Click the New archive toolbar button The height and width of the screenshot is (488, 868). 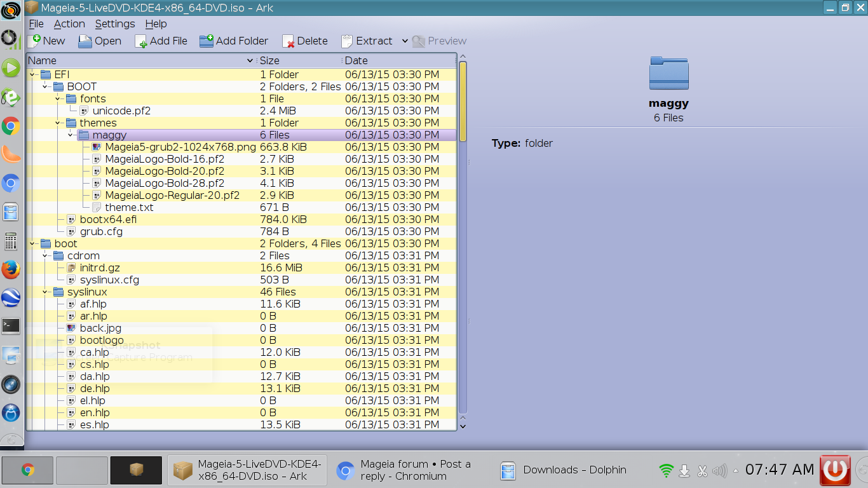tap(46, 41)
